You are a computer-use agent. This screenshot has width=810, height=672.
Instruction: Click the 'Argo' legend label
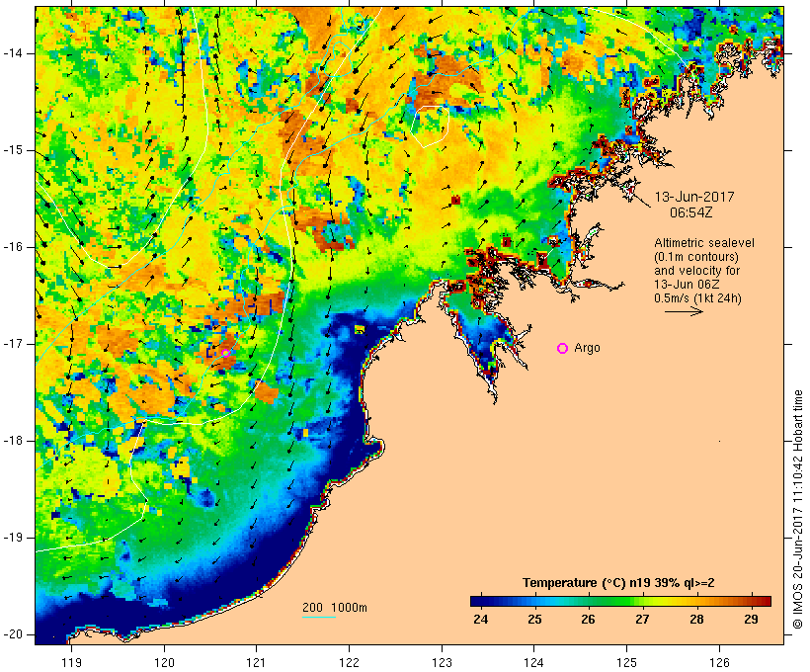coord(588,348)
